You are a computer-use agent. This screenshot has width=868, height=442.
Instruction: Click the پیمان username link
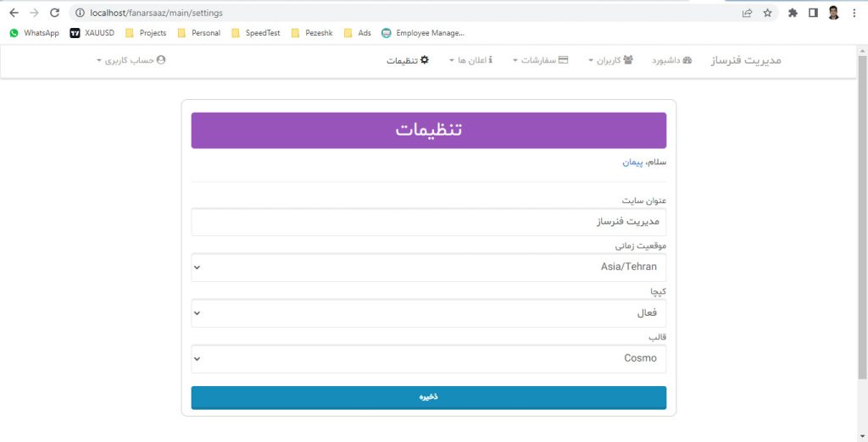click(632, 163)
